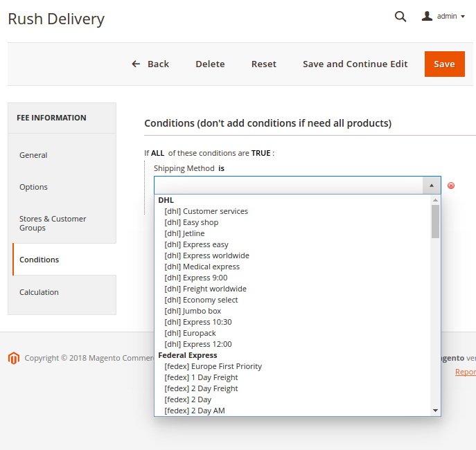The image size is (476, 450).
Task: Click Save and Continue Edit
Action: click(x=355, y=64)
